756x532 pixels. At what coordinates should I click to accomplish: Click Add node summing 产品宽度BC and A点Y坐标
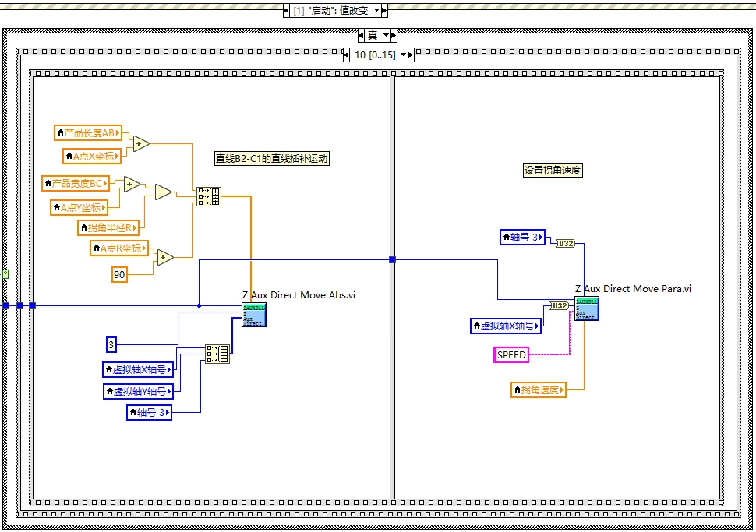[132, 184]
